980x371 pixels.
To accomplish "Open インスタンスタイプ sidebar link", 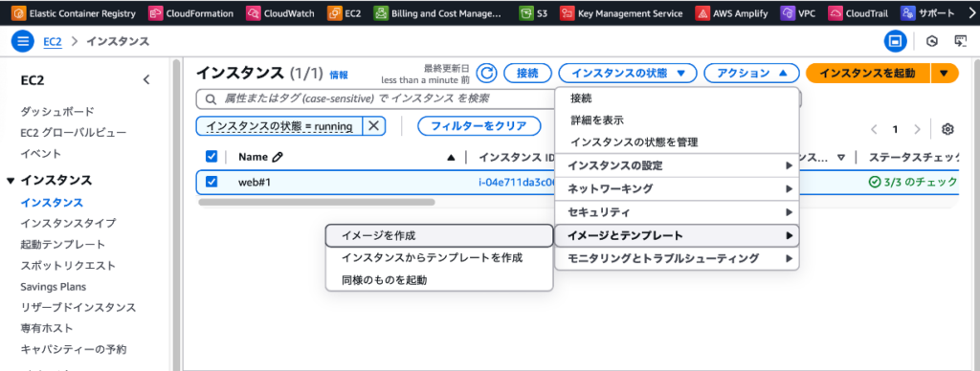I will (68, 223).
